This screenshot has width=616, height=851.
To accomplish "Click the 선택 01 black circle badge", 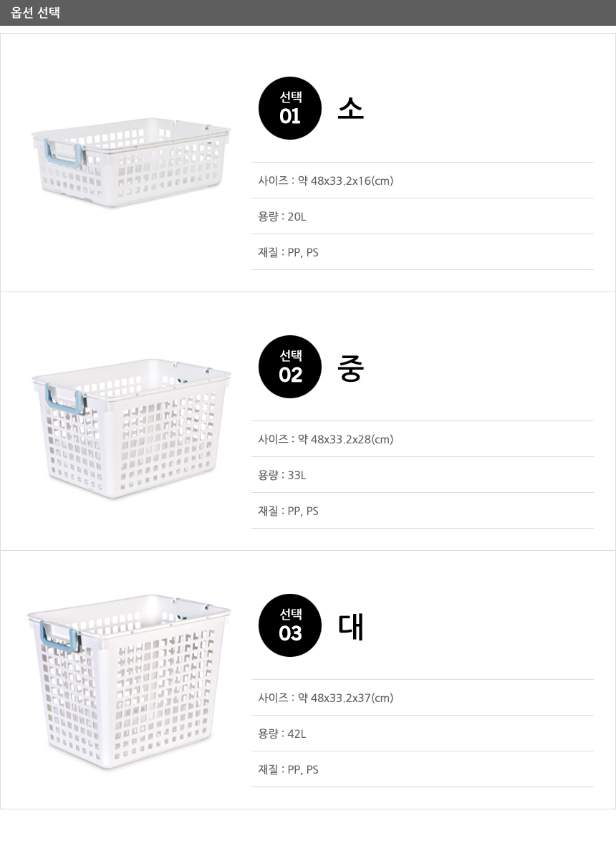I will pyautogui.click(x=290, y=108).
